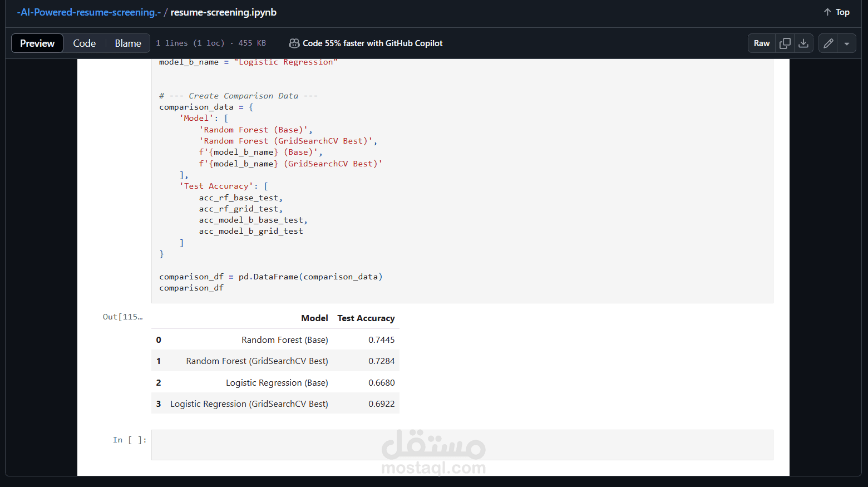
Task: Click the empty notebook input cell
Action: (x=462, y=445)
